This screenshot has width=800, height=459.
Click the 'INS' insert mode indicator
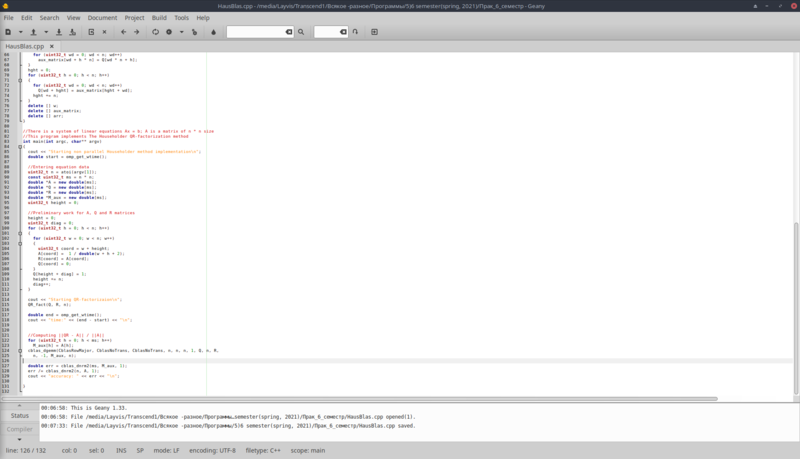point(121,450)
